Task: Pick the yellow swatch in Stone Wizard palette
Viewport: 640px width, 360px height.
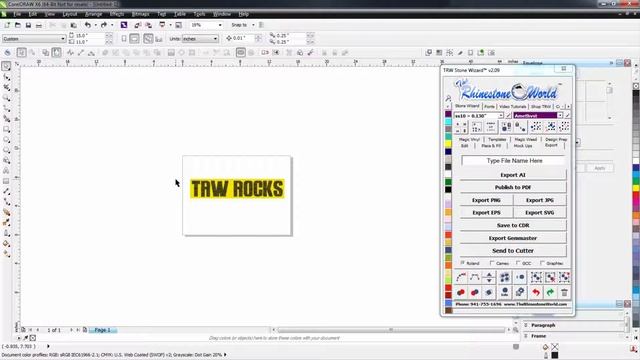Action: (x=448, y=144)
